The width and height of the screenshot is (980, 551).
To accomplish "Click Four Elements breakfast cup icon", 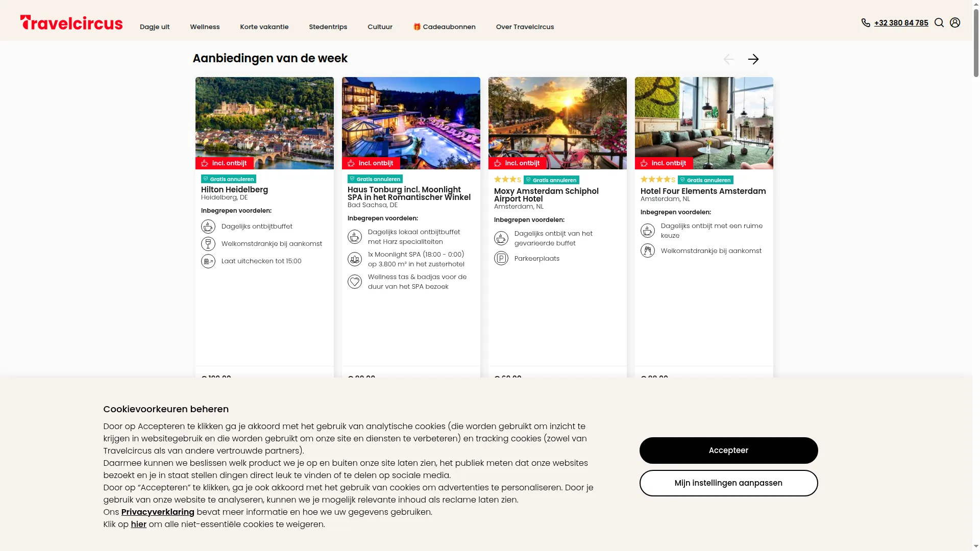I will point(648,231).
